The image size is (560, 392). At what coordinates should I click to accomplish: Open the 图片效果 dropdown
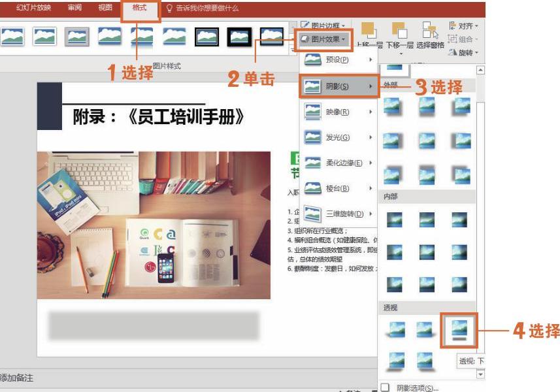(x=323, y=39)
